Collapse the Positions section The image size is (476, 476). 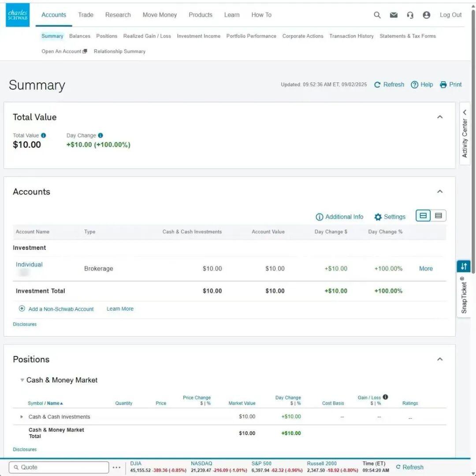click(440, 359)
